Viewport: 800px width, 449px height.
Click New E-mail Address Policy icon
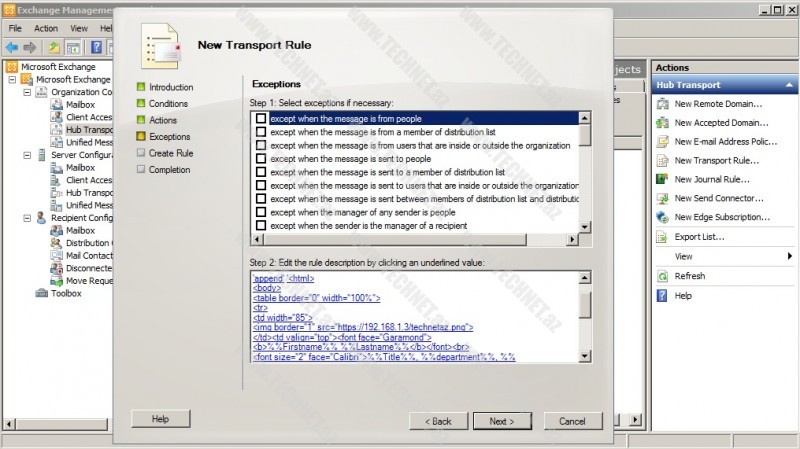pos(663,142)
